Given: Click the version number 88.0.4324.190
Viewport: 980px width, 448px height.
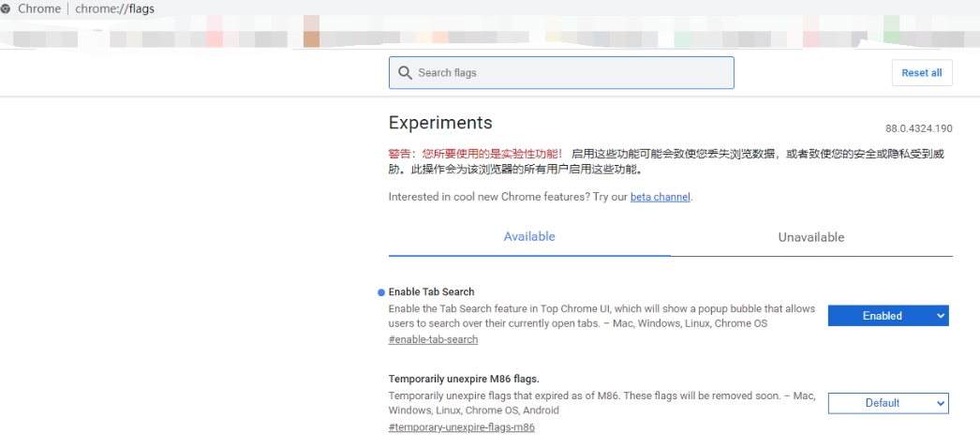Looking at the screenshot, I should (919, 128).
